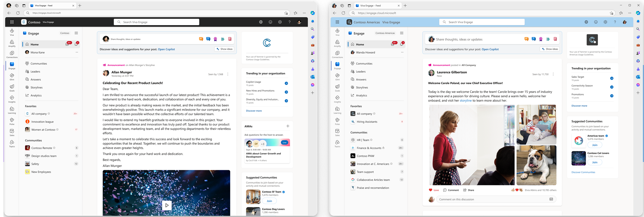The width and height of the screenshot is (644, 217).
Task: Switch to left window's Viva Engage browser tab
Action: point(52,6)
